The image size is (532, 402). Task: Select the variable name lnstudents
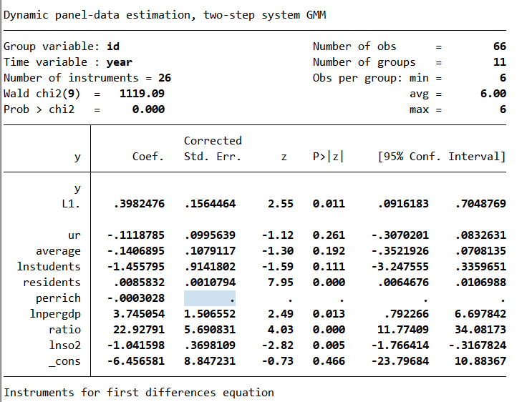(x=49, y=267)
